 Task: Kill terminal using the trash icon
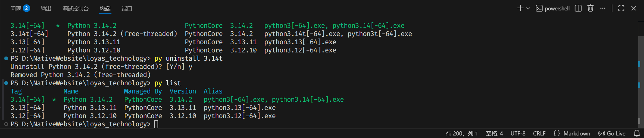(590, 8)
